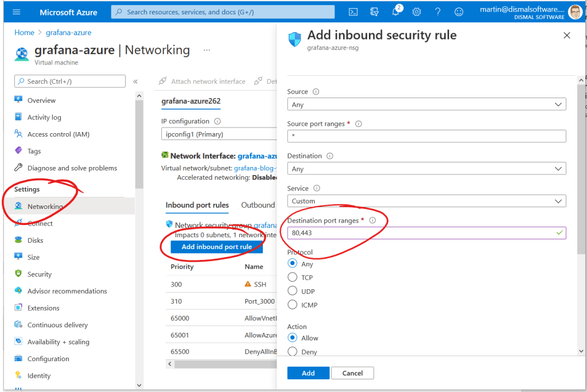
Task: Switch to the Inbound port rules tab
Action: (x=197, y=205)
